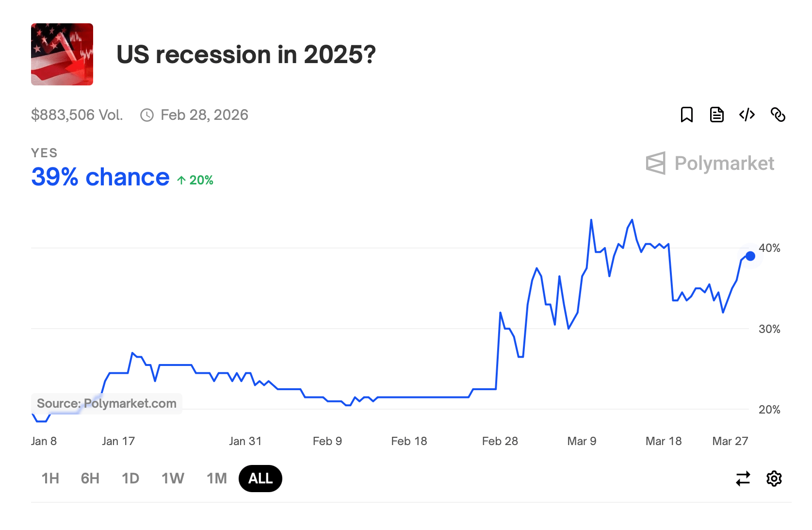Viewport: 812px width, 530px height.
Task: Click the latest data point on the chart
Action: pos(750,256)
